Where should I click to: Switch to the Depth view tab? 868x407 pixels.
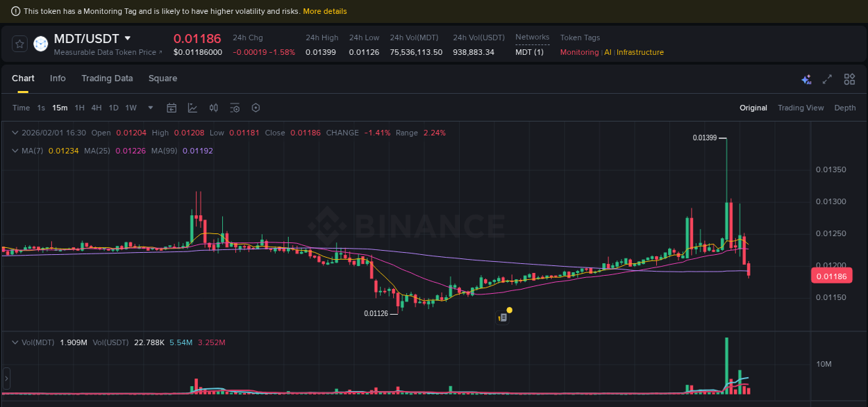(845, 108)
